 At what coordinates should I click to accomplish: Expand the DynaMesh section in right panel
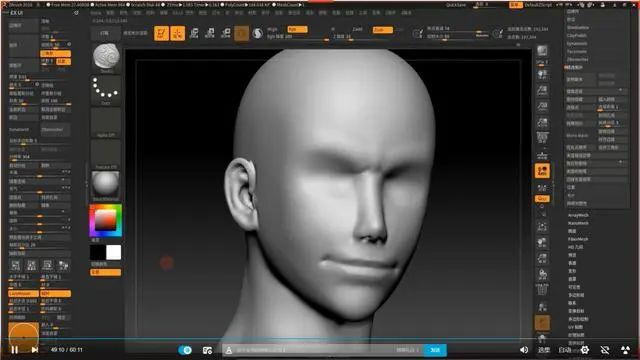(577, 43)
